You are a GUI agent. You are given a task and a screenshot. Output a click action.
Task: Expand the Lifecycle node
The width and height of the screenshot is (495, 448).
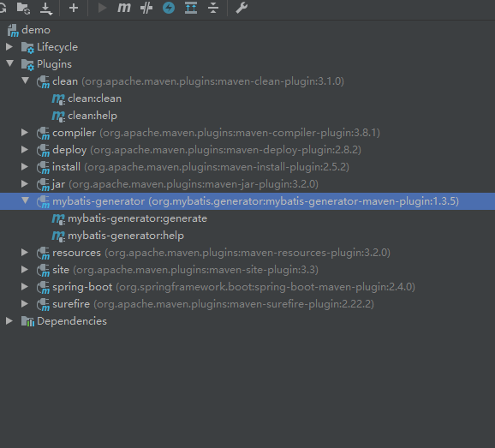pos(9,47)
